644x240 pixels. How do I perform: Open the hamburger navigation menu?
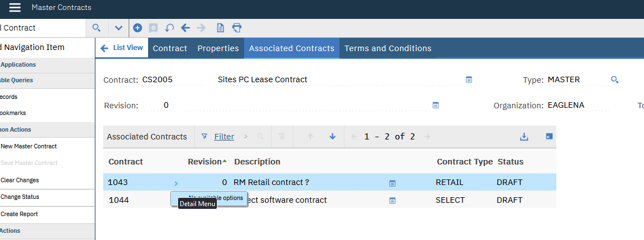(x=15, y=8)
